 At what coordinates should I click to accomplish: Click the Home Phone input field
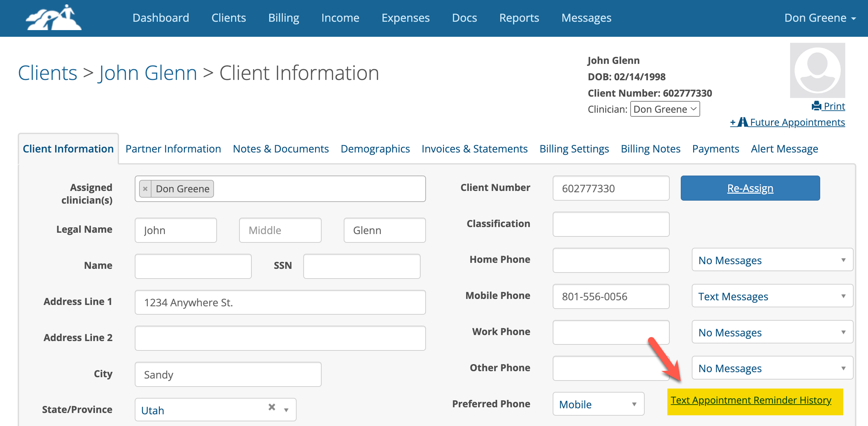(611, 260)
